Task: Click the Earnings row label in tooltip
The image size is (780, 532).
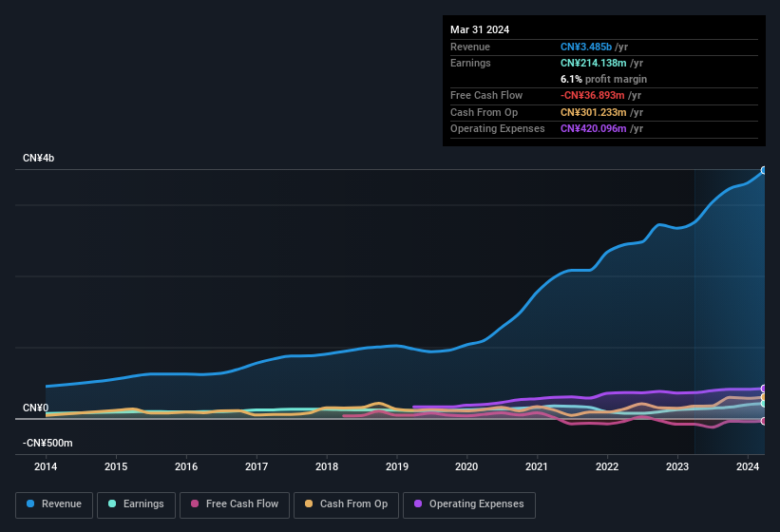Action: (470, 63)
